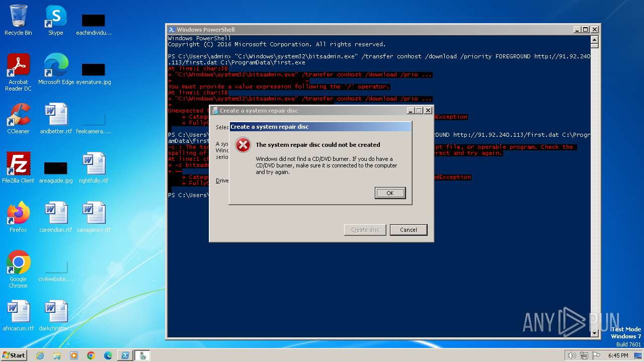Maximize the Windows PowerShell window
This screenshot has width=644, height=362.
tap(585, 30)
